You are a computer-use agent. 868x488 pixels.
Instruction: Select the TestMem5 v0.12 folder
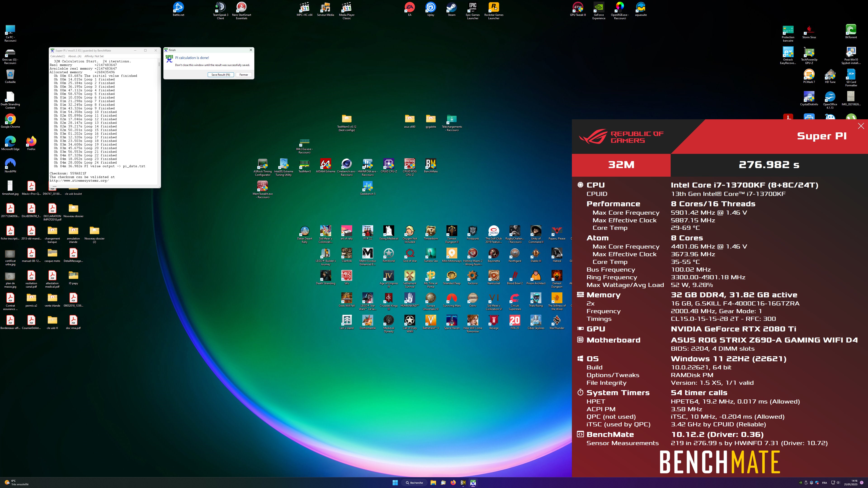(346, 123)
